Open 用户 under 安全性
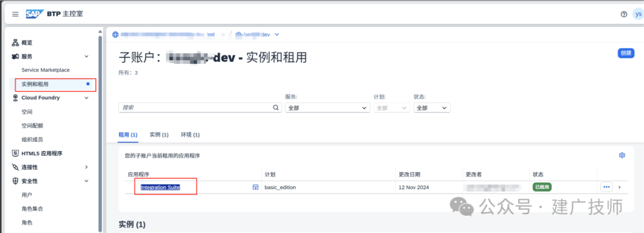The image size is (644, 233). coord(27,195)
